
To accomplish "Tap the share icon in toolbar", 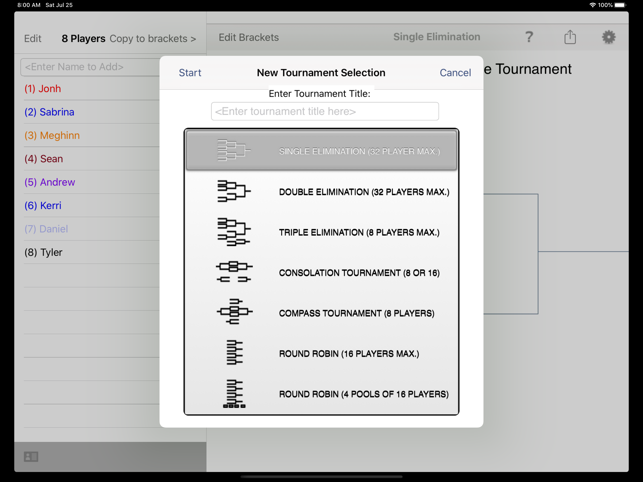I will point(570,37).
